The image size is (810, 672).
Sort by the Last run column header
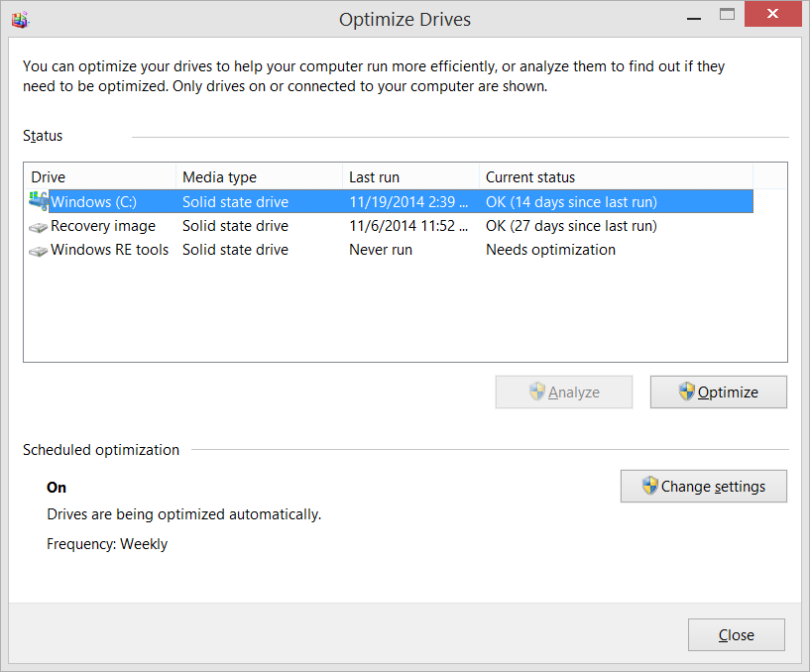pos(409,177)
